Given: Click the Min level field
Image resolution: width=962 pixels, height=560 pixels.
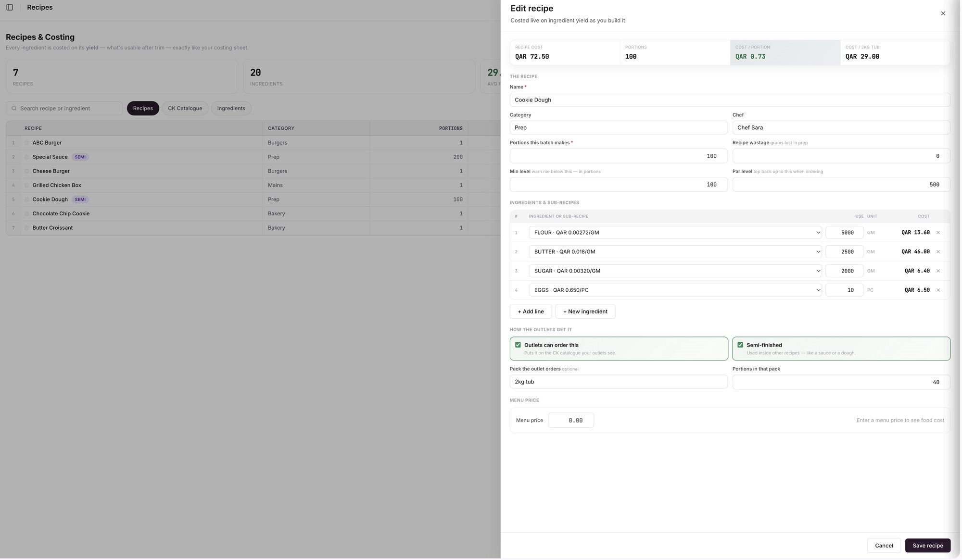Looking at the screenshot, I should tap(619, 185).
